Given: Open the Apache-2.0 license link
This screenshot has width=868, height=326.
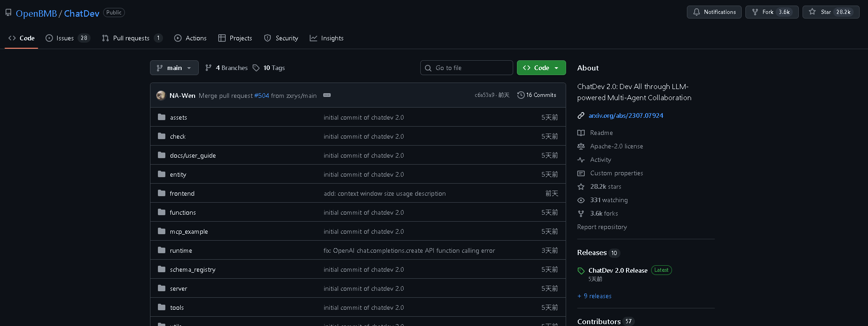Looking at the screenshot, I should [617, 146].
